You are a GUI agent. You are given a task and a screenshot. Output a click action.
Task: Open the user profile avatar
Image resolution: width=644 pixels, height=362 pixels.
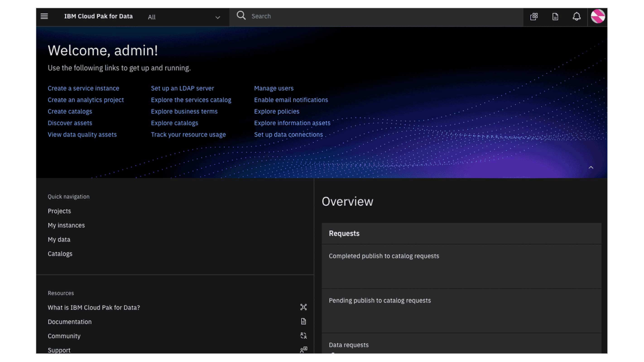click(x=598, y=16)
